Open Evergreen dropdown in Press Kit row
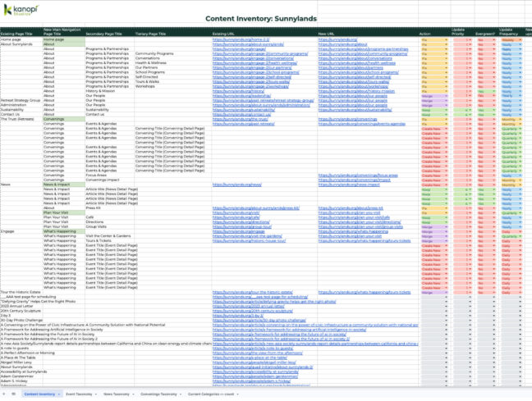 pyautogui.click(x=493, y=208)
